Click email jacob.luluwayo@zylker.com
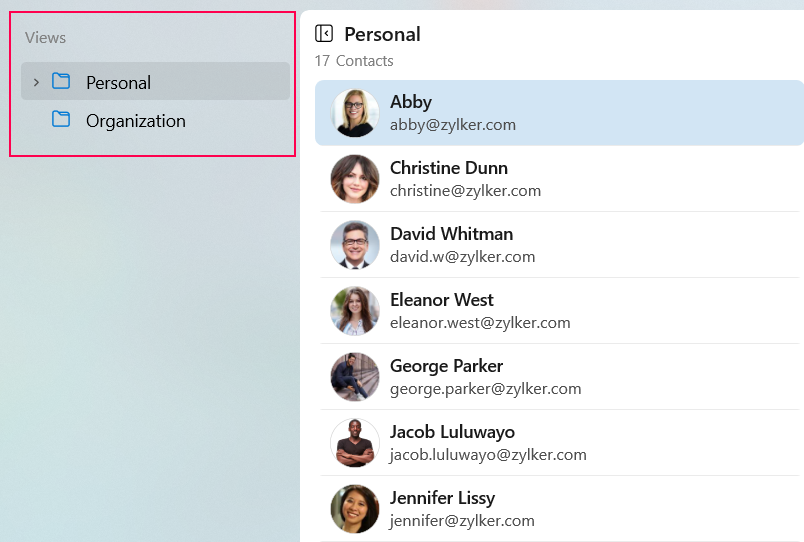 pos(488,455)
